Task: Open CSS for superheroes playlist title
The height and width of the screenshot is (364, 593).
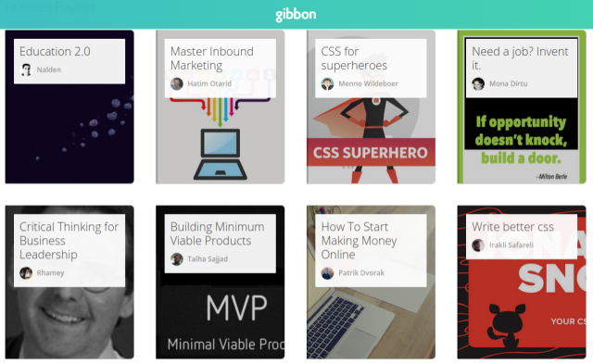Action: click(x=354, y=58)
